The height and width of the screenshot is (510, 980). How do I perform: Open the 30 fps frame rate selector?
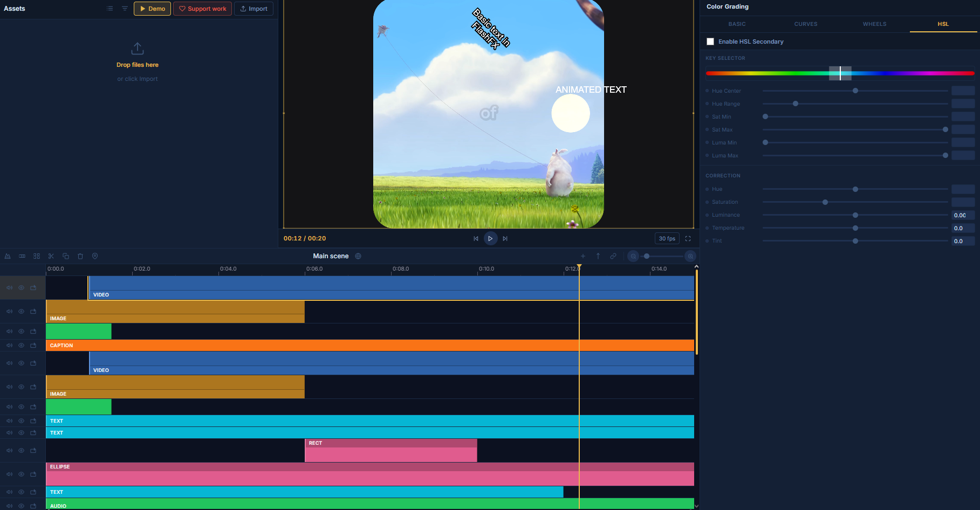coord(667,238)
